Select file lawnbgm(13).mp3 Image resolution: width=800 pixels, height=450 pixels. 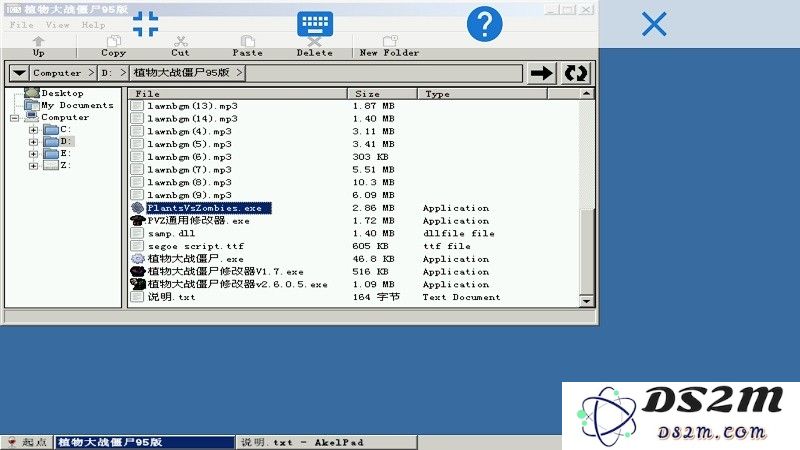[192, 106]
